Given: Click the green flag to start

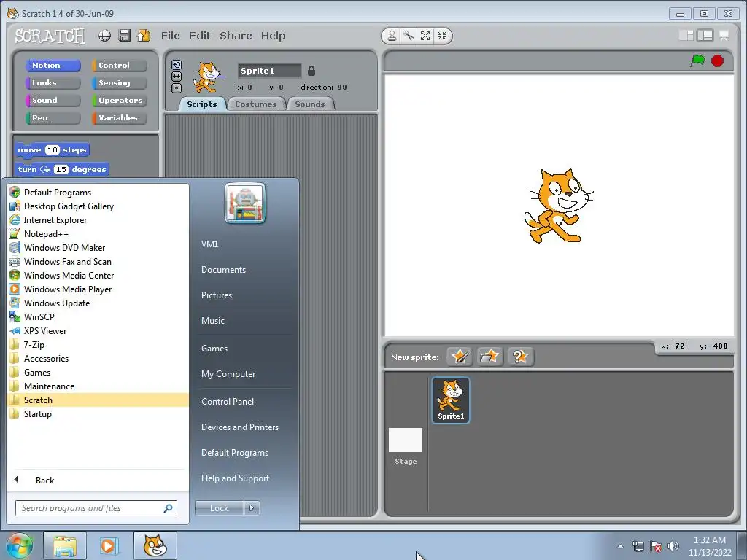Looking at the screenshot, I should point(697,61).
